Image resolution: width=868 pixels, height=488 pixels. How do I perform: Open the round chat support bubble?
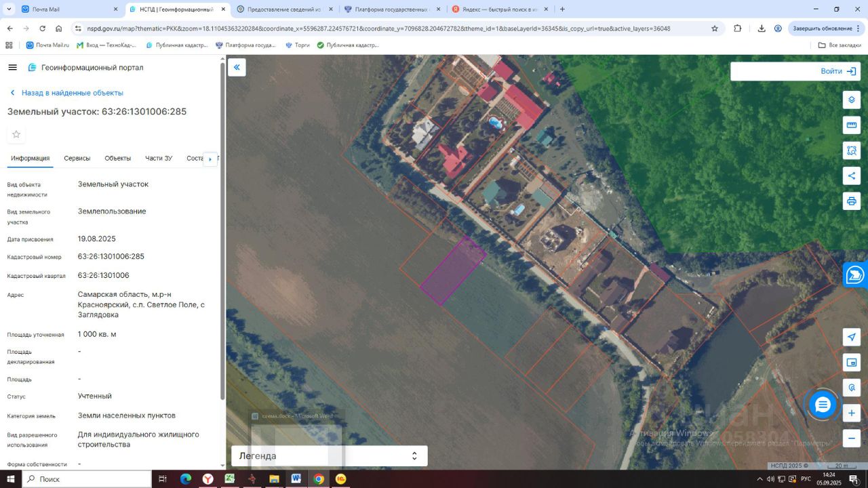[x=823, y=405]
